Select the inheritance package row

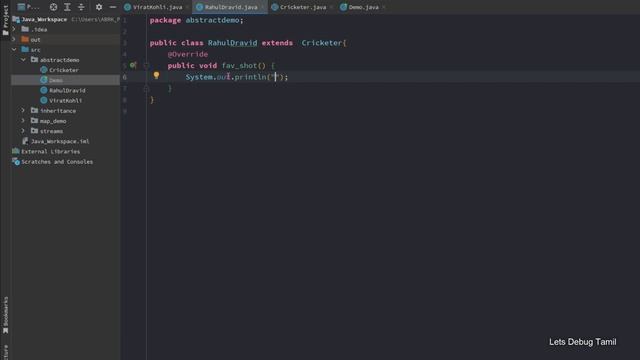[65, 111]
